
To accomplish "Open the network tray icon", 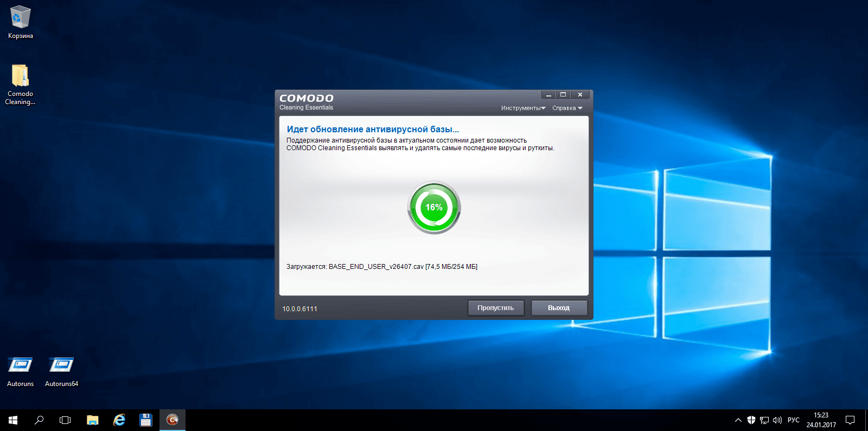I will click(x=764, y=420).
